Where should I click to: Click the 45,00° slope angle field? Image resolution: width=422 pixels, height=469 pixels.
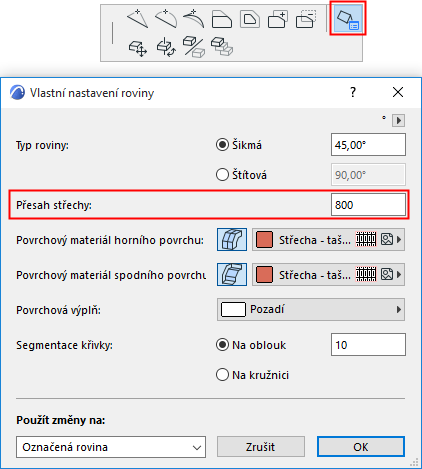click(x=368, y=145)
